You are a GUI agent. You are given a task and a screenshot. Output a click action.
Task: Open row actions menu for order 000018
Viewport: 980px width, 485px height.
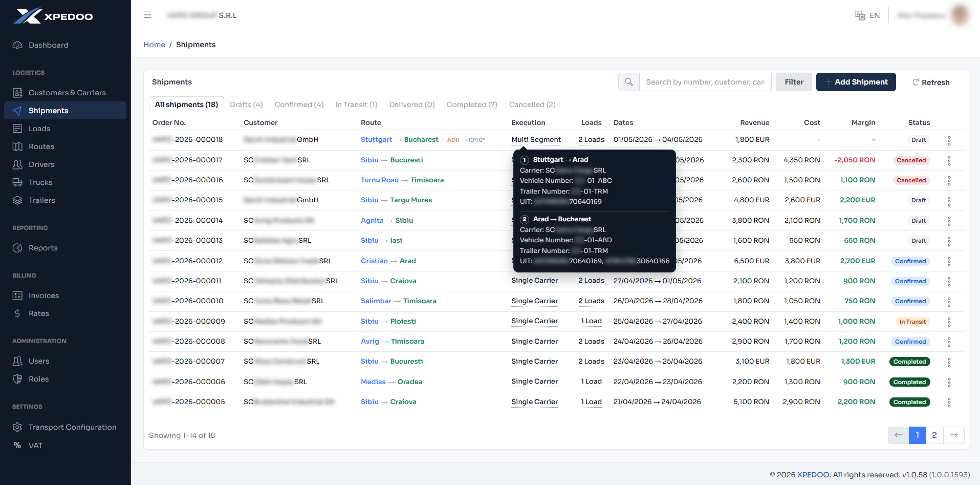(x=949, y=140)
